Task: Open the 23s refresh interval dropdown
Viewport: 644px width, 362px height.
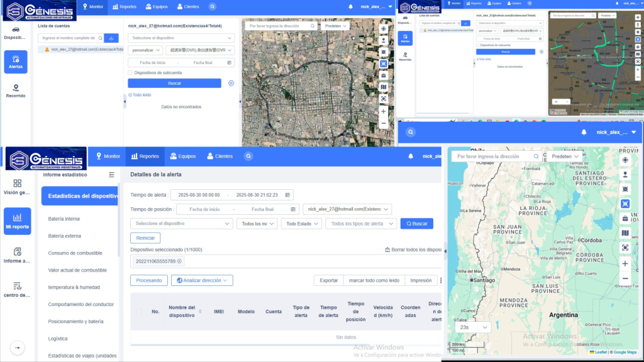Action: [473, 327]
